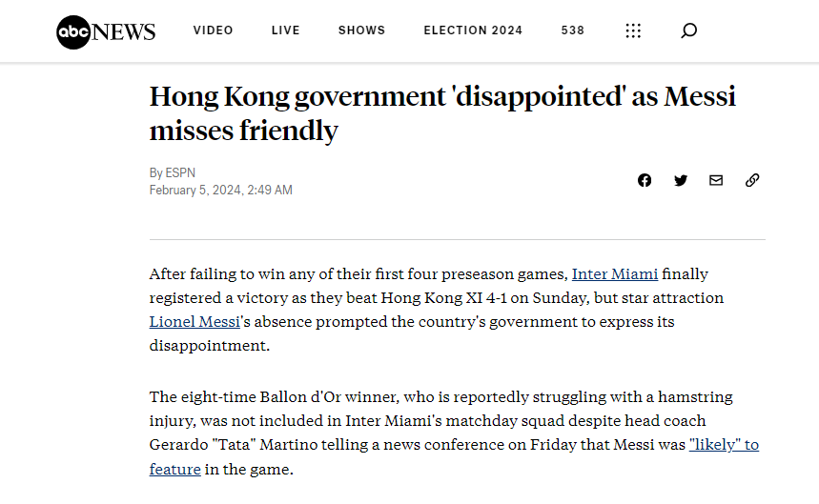
Task: Share article via email icon
Action: click(x=716, y=180)
